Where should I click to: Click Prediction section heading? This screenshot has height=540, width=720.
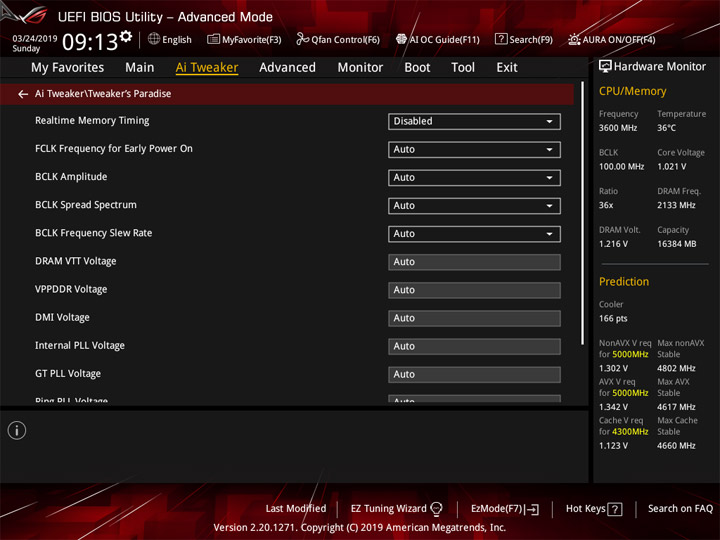pyautogui.click(x=624, y=281)
